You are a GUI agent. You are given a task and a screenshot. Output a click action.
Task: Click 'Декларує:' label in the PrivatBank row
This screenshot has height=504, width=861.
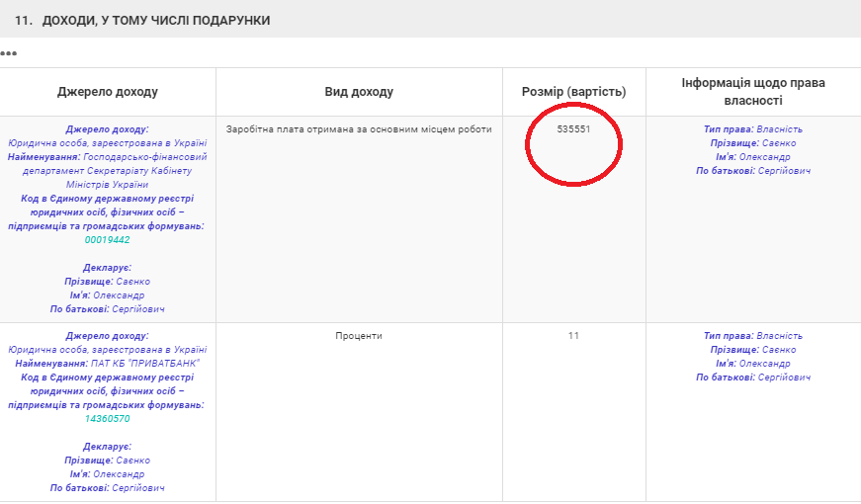tap(107, 447)
